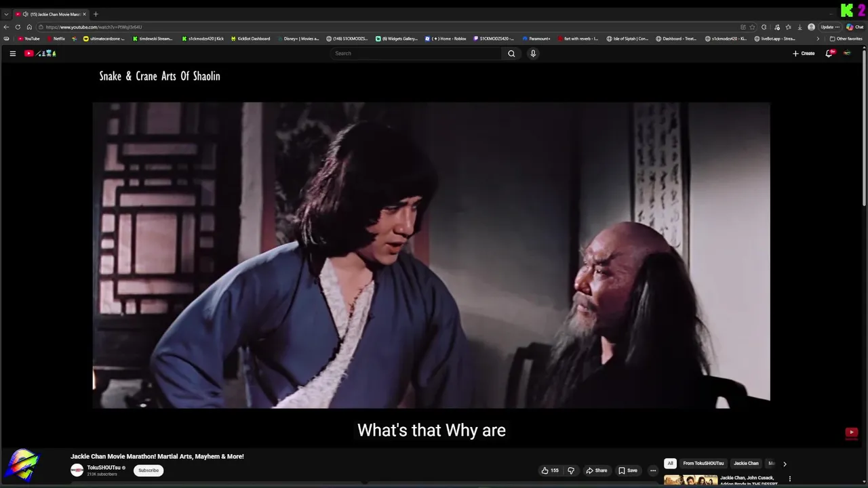Open the browser profile icon

(x=811, y=27)
